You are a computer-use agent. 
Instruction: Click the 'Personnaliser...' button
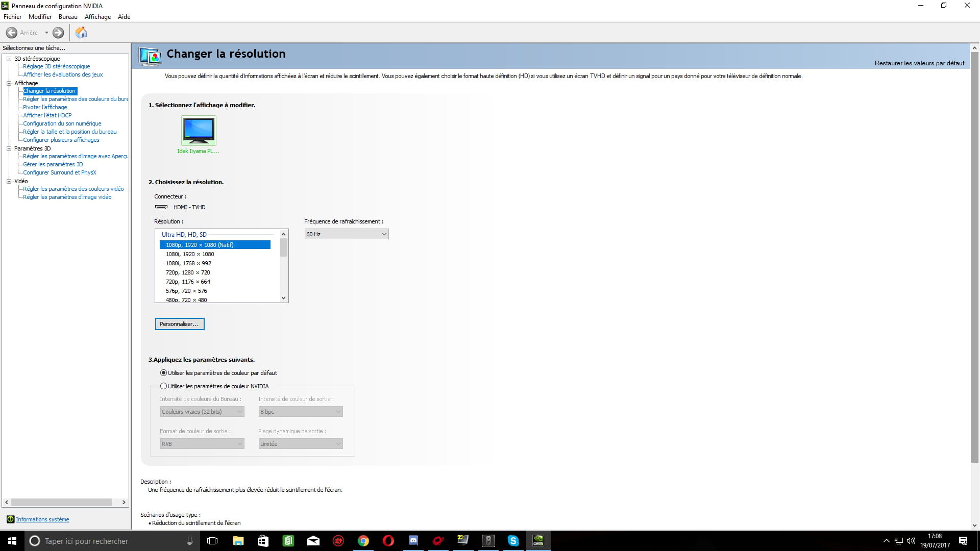pyautogui.click(x=180, y=324)
